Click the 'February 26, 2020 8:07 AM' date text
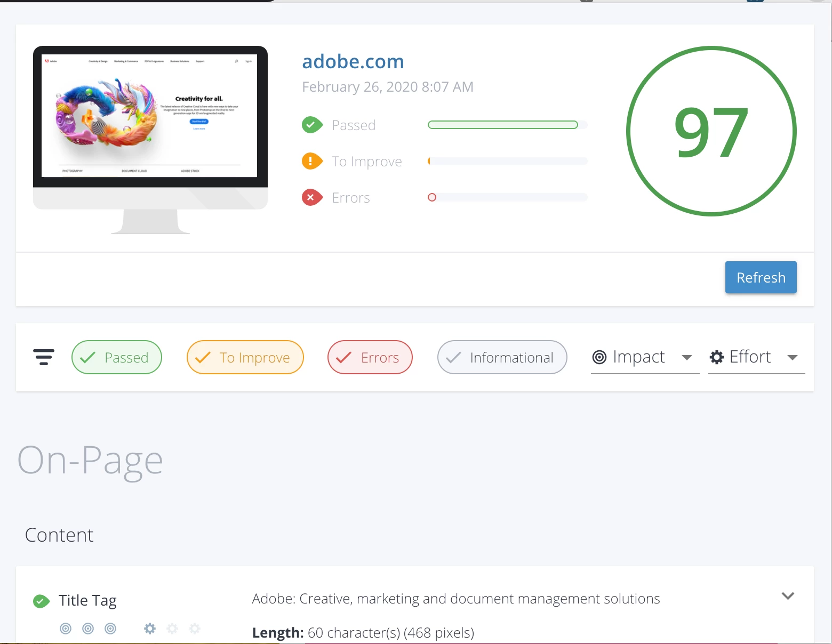832x644 pixels. 388,87
